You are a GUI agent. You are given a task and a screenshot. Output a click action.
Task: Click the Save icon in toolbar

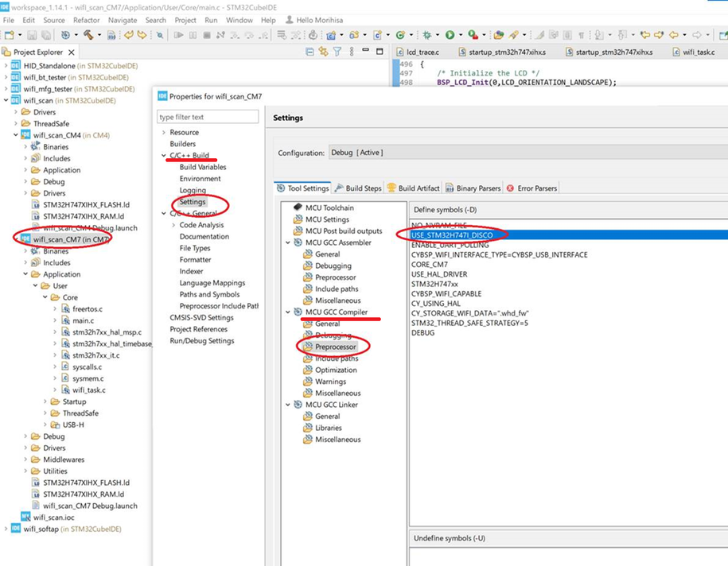tap(32, 35)
